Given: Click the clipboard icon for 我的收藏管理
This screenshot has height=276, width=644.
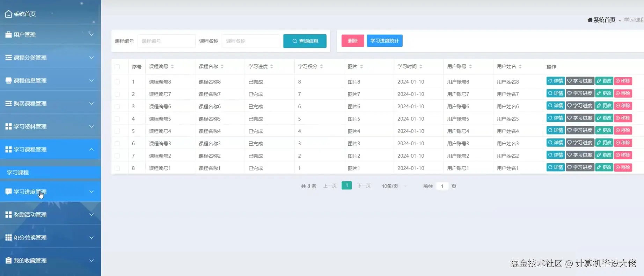Looking at the screenshot, I should (x=9, y=260).
